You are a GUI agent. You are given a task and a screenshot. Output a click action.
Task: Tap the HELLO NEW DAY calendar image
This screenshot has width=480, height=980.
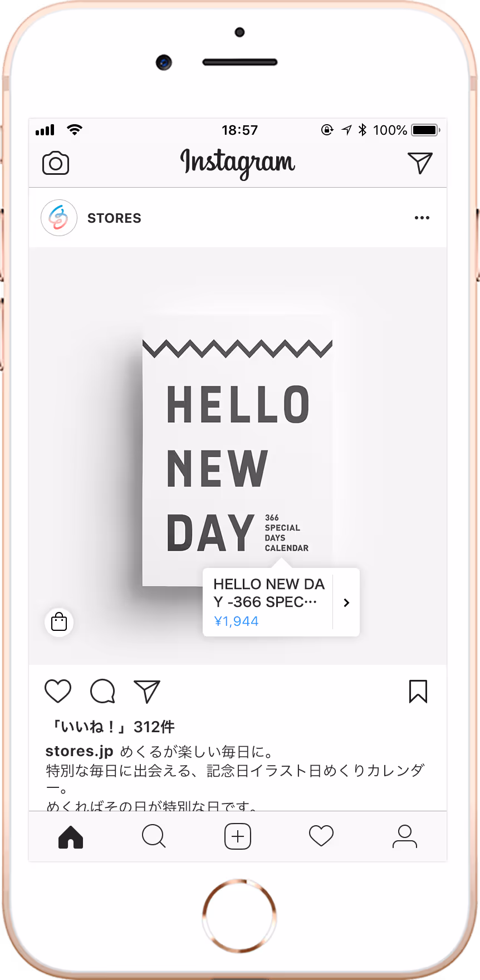(x=238, y=455)
